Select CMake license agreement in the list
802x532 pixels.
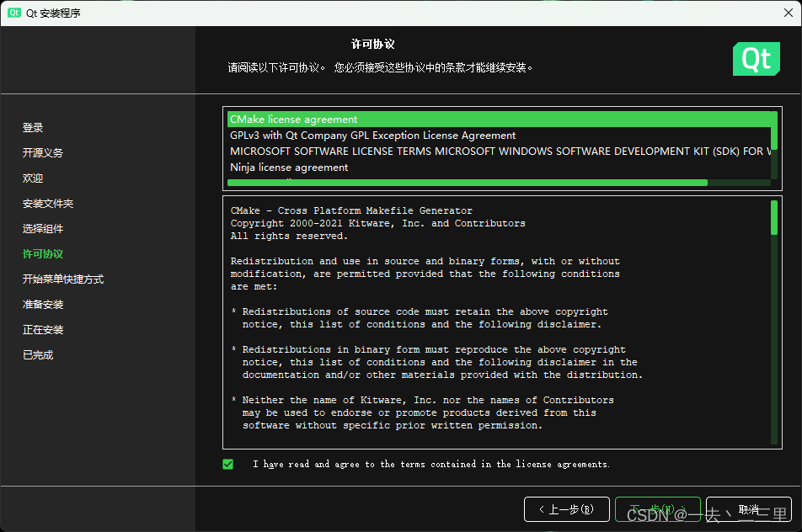click(500, 119)
